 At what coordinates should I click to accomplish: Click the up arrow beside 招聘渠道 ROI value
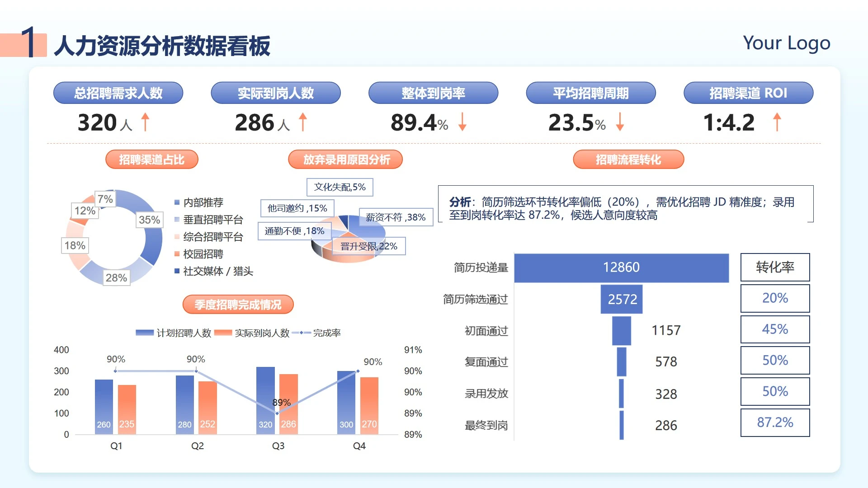point(776,121)
